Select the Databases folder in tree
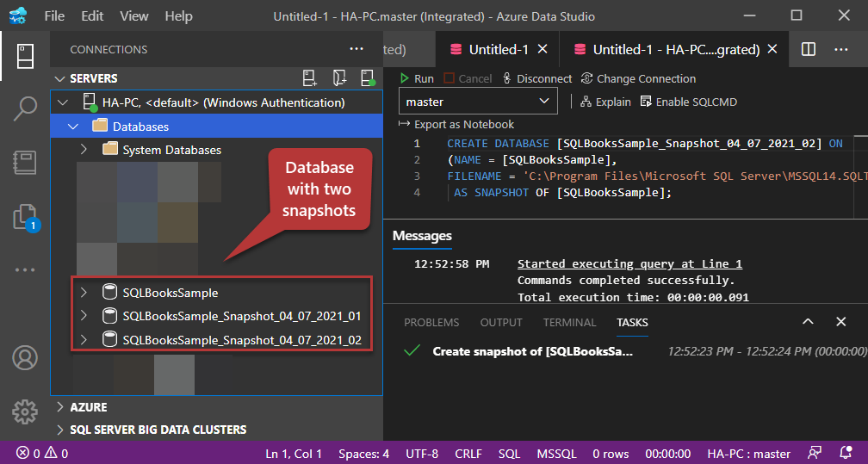The width and height of the screenshot is (868, 464). tap(140, 127)
